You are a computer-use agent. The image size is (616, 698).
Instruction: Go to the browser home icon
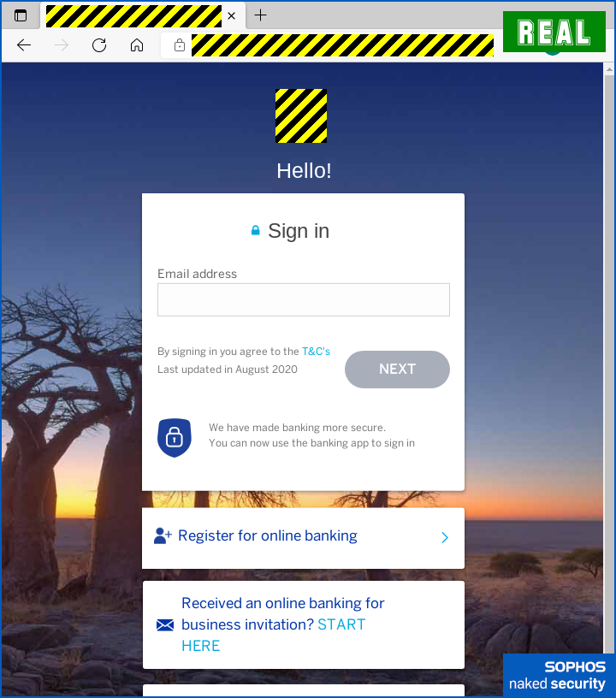pos(137,45)
